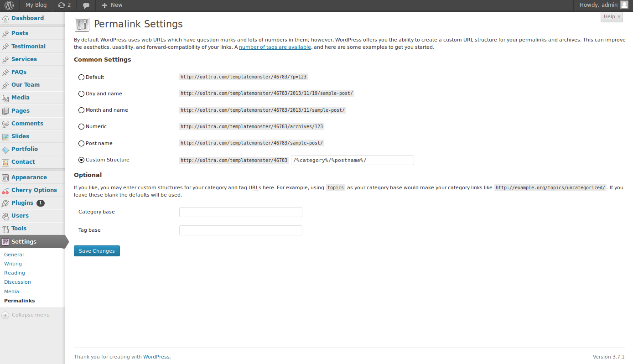This screenshot has height=364, width=633.
Task: Click the Plugins icon in sidebar
Action: [5, 203]
